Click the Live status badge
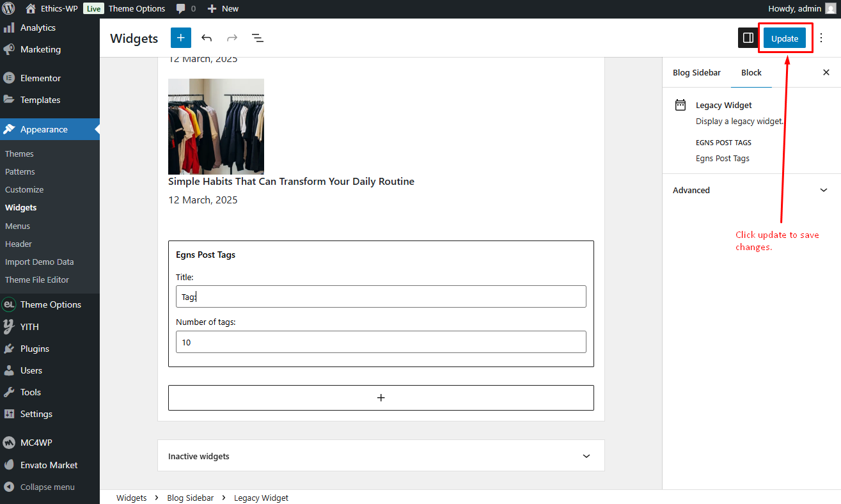Image resolution: width=841 pixels, height=504 pixels. click(93, 9)
